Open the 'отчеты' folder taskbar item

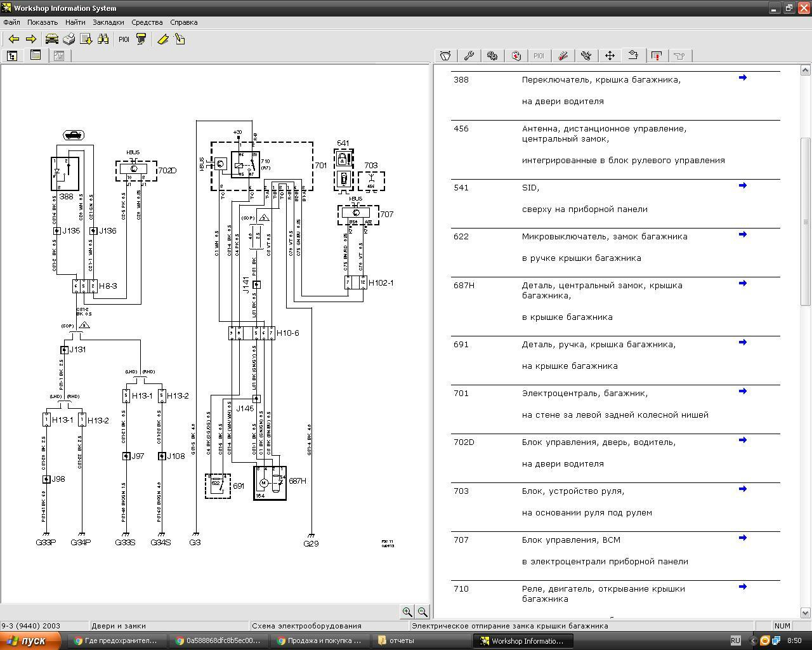(421, 640)
